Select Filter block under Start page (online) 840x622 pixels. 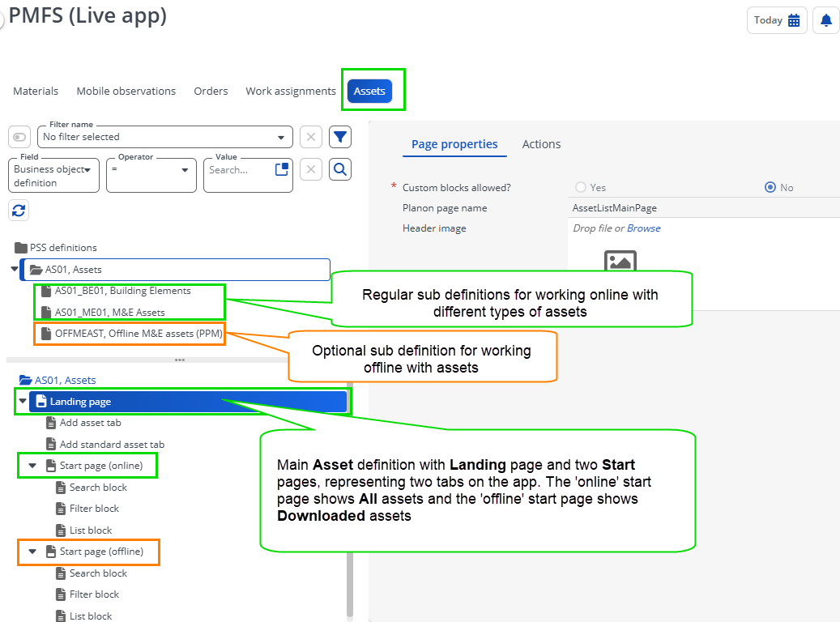tap(94, 509)
